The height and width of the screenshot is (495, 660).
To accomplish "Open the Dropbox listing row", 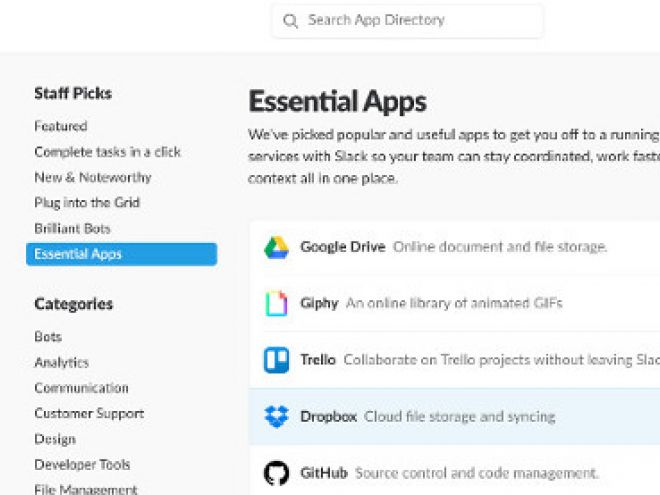I will pyautogui.click(x=455, y=416).
